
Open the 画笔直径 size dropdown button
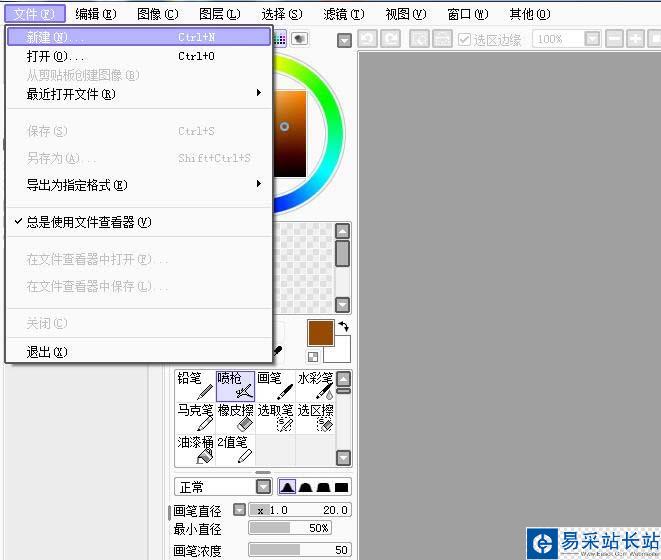coord(239,510)
